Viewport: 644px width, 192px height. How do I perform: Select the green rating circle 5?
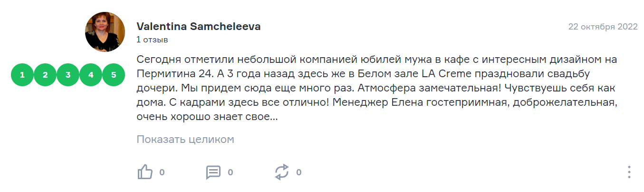coord(114,75)
